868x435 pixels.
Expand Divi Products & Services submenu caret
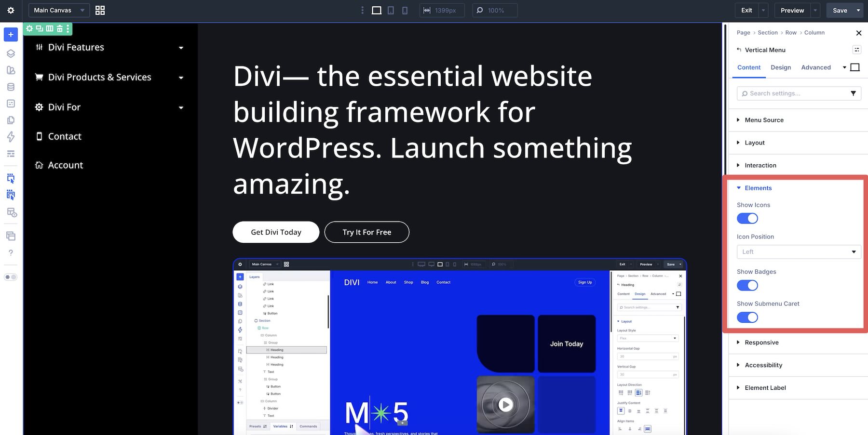181,78
